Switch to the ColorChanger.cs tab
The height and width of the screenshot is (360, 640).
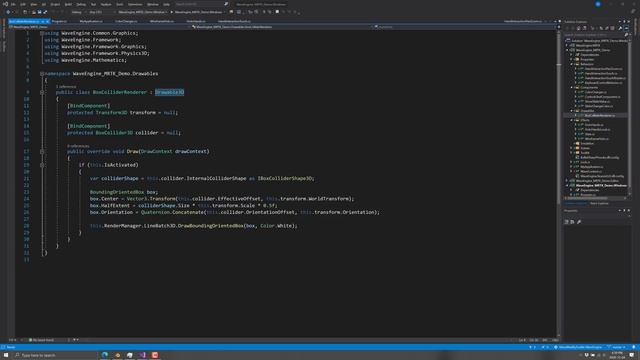[126, 21]
